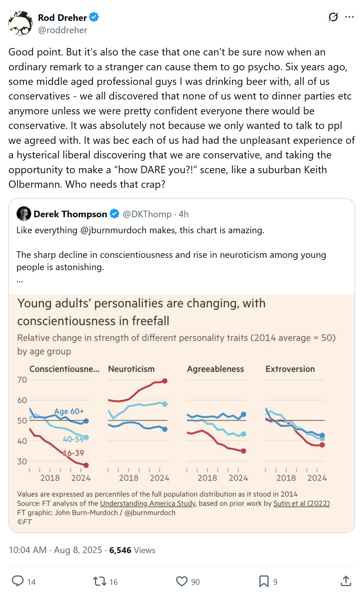The image size is (364, 594).
Task: Click the 10:04 AM Aug 8, 2025 timestamp
Action: pos(55,550)
